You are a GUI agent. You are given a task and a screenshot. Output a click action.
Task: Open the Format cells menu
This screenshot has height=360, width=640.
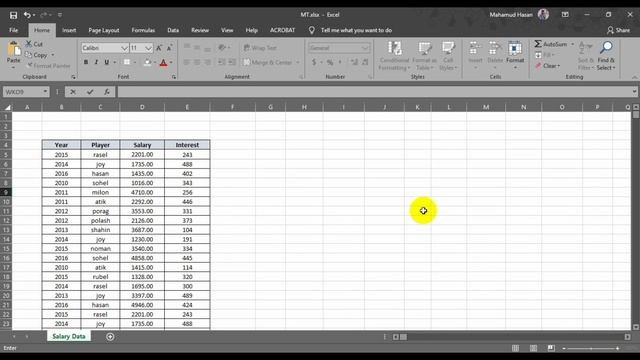point(515,55)
